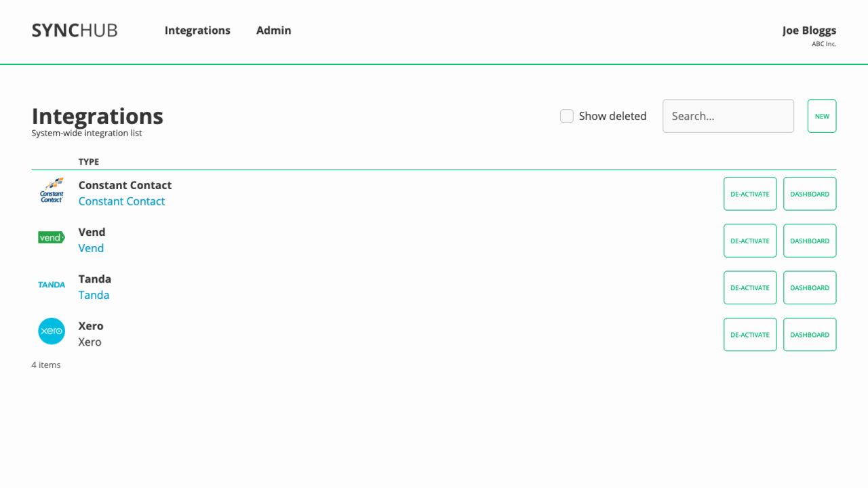De-activate the Vend integration
This screenshot has width=868, height=488.
[x=750, y=241]
